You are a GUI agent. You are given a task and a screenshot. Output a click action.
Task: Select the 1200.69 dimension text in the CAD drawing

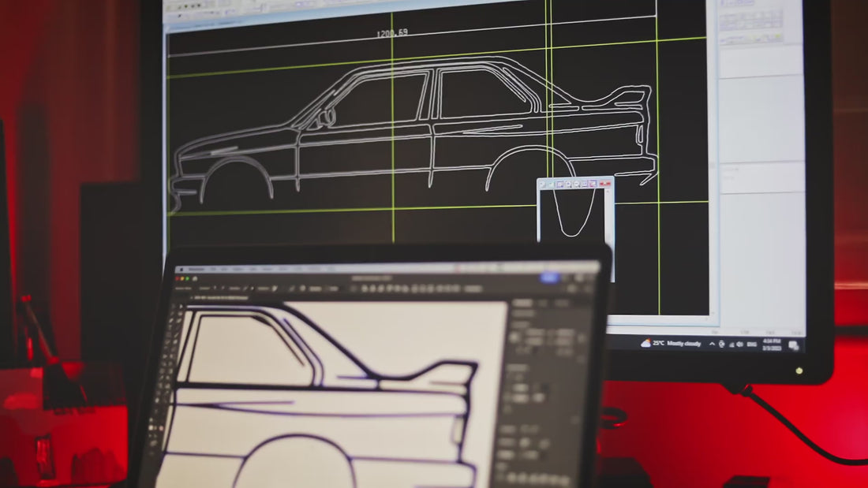point(391,33)
